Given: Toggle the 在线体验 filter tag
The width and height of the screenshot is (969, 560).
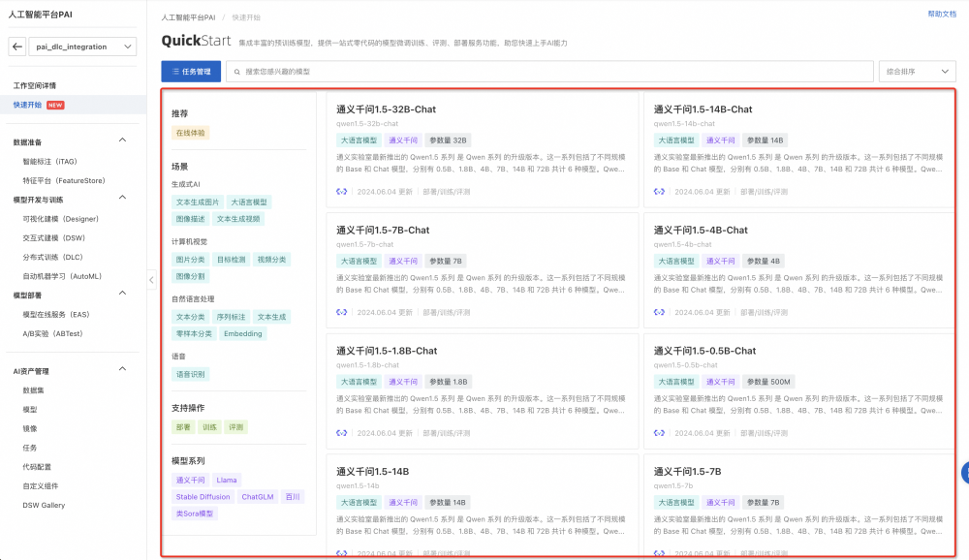Looking at the screenshot, I should point(190,133).
